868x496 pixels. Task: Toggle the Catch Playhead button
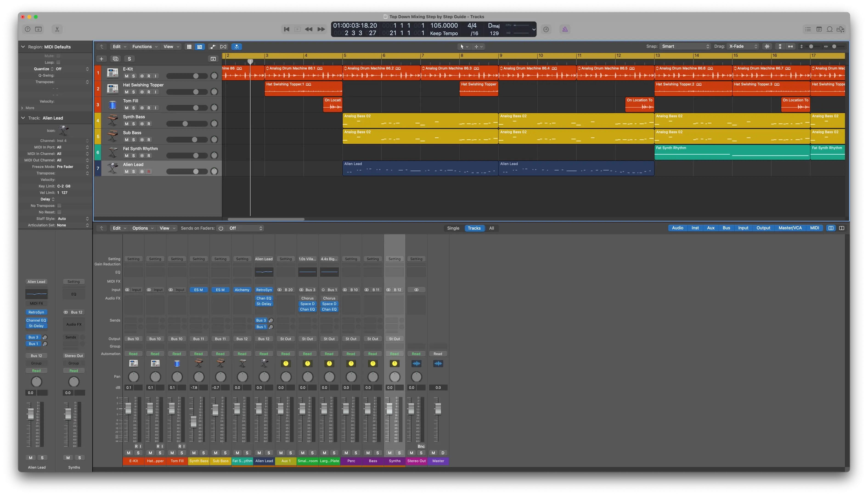237,47
